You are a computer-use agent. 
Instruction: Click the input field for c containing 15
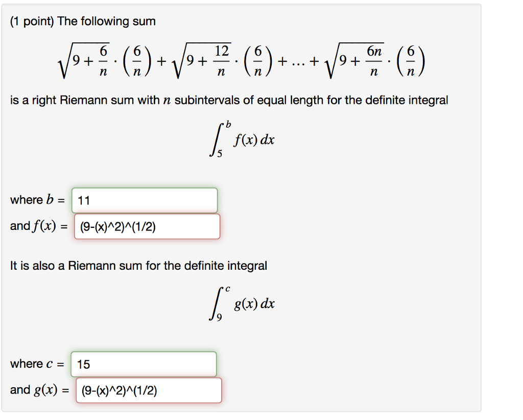(144, 364)
